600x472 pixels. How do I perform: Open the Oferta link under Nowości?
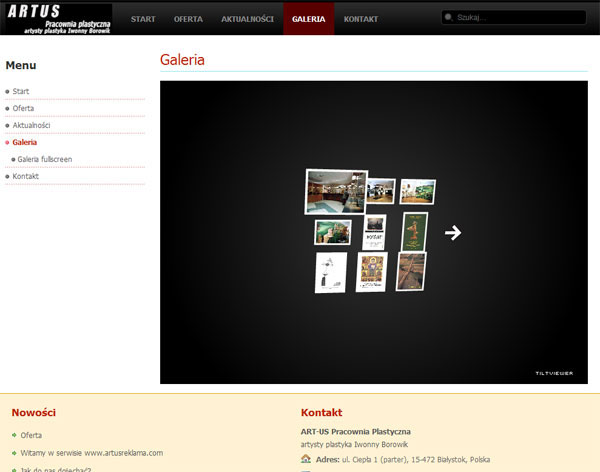point(31,435)
